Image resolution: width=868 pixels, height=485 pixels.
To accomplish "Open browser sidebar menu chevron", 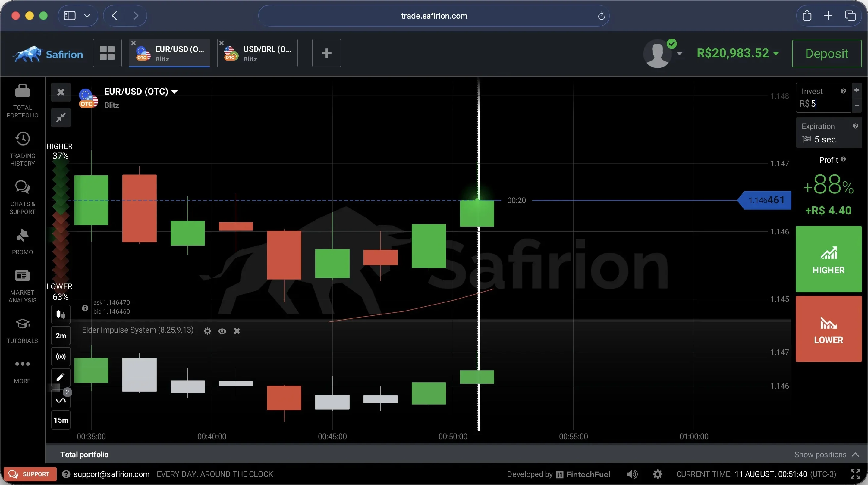I will pos(87,15).
